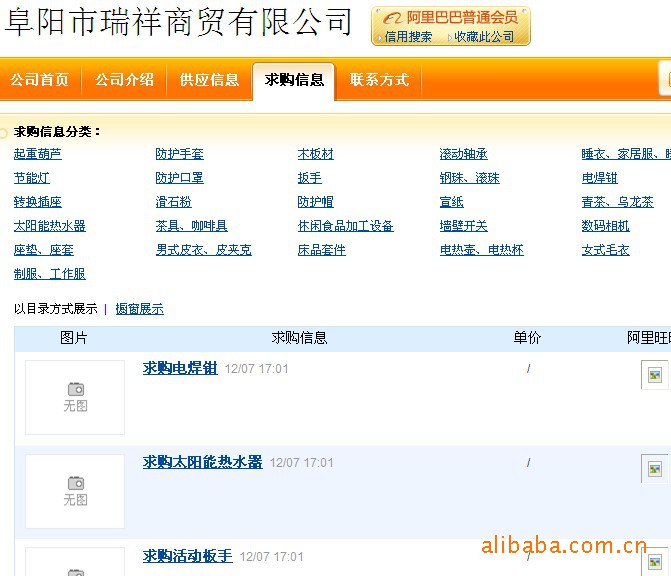The width and height of the screenshot is (671, 576).
Task: Click the 信用搜索 link
Action: click(408, 37)
